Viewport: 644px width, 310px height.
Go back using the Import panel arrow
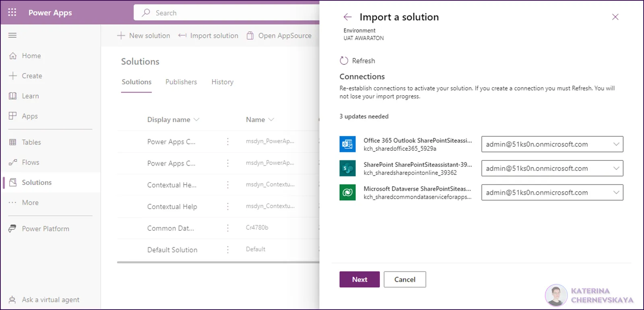coord(347,17)
